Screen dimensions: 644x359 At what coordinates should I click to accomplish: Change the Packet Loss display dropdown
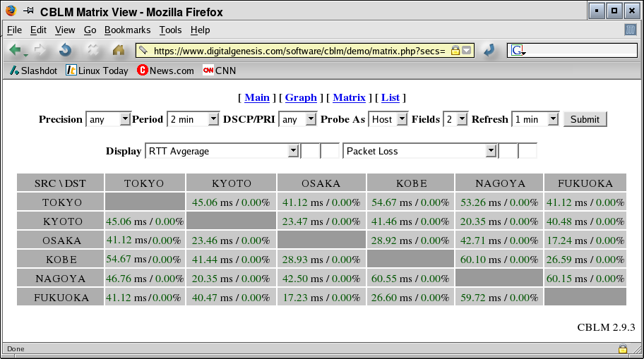pos(419,151)
